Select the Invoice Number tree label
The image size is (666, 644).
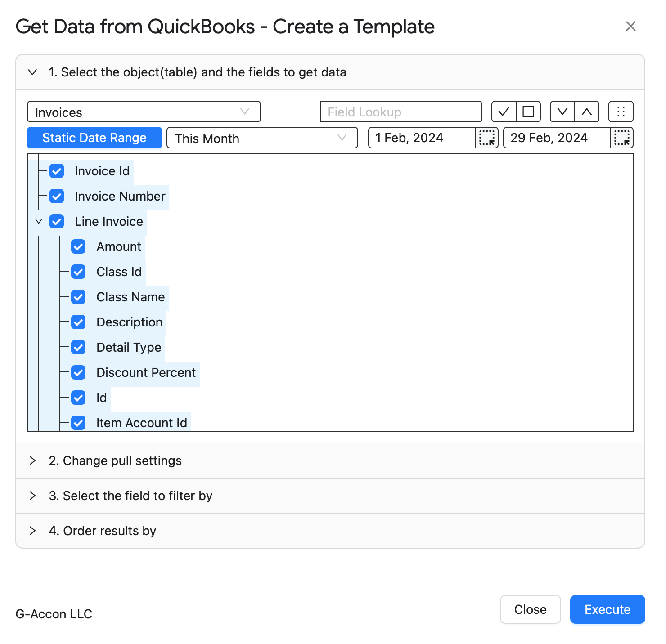tap(120, 196)
